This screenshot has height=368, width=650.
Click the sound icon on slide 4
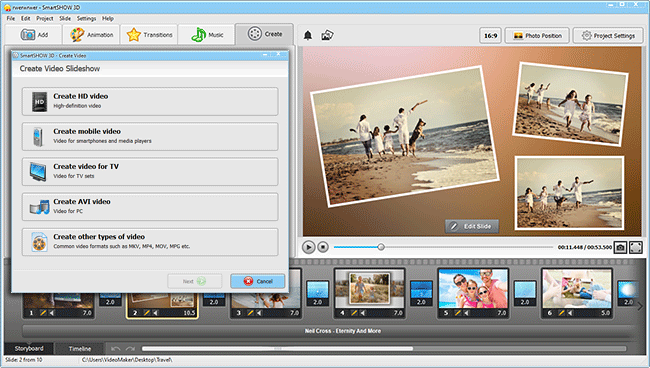[x=363, y=313]
